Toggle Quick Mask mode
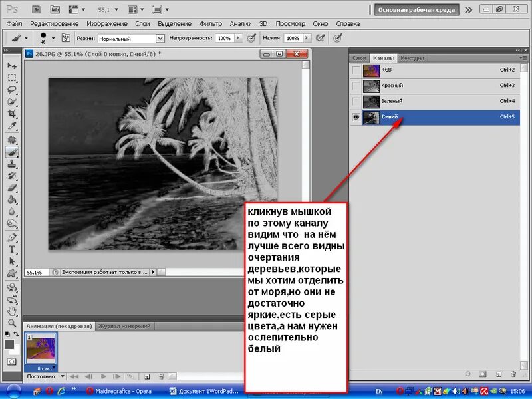 [12, 362]
